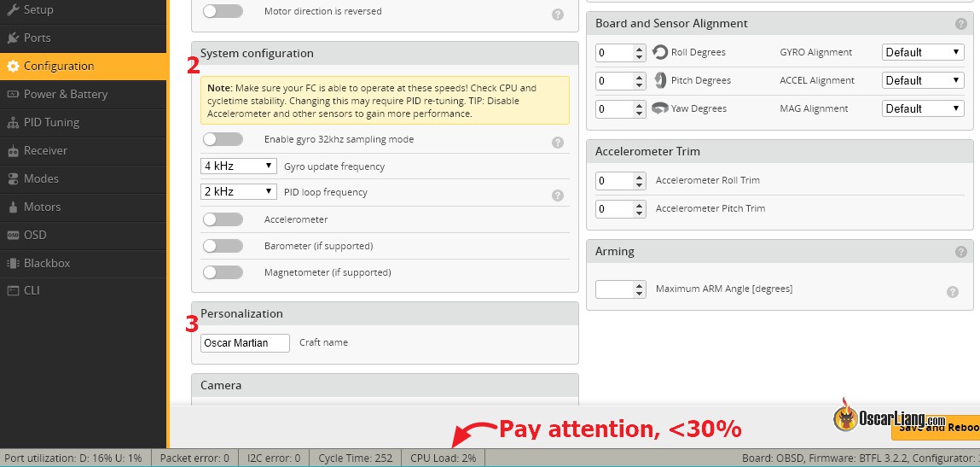Click the Ports plug icon
980x467 pixels.
(x=13, y=38)
